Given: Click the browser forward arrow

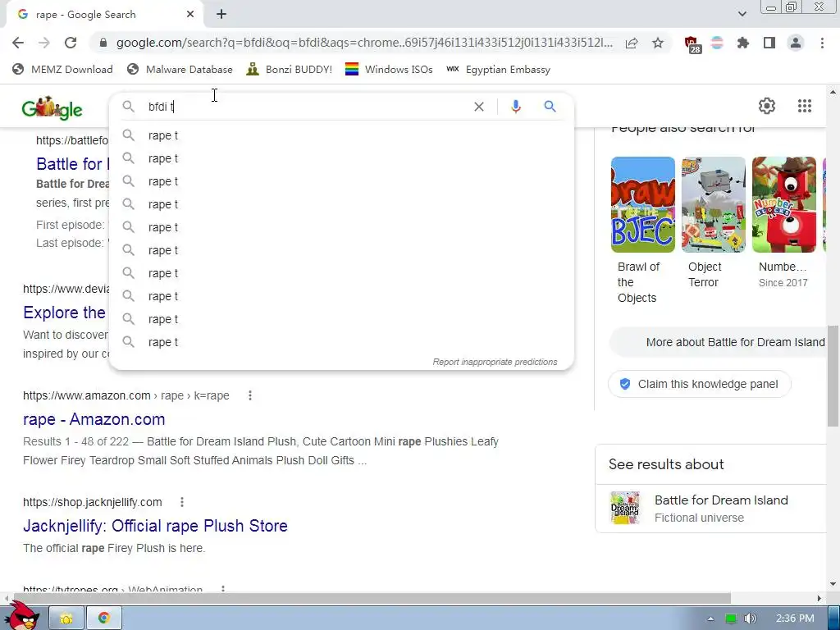Looking at the screenshot, I should [x=44, y=43].
